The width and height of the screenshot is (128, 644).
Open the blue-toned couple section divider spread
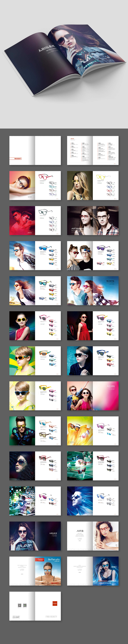point(93,290)
